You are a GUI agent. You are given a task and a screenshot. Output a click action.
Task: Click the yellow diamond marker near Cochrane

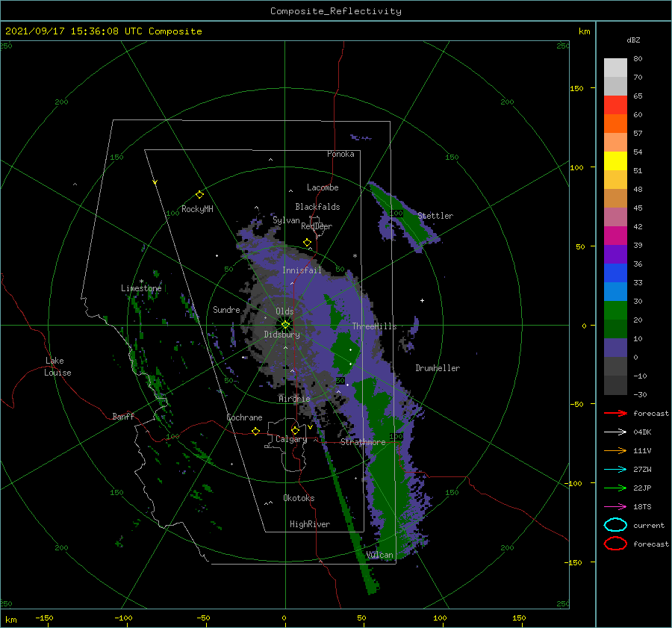coord(256,431)
